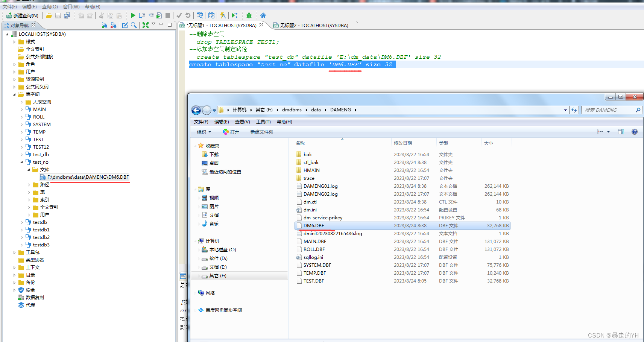Expand the 大表空间 tree node
Image resolution: width=644 pixels, height=342 pixels.
tap(21, 102)
